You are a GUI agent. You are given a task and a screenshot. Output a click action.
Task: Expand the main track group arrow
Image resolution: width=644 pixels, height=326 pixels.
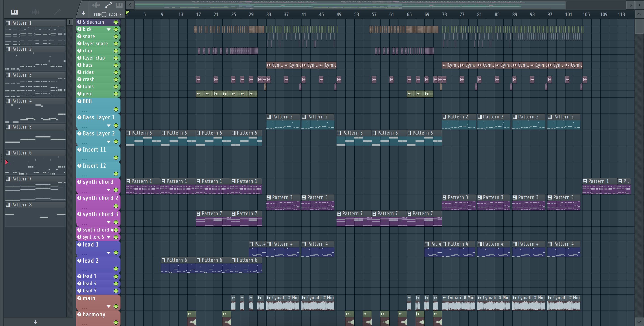coord(108,307)
